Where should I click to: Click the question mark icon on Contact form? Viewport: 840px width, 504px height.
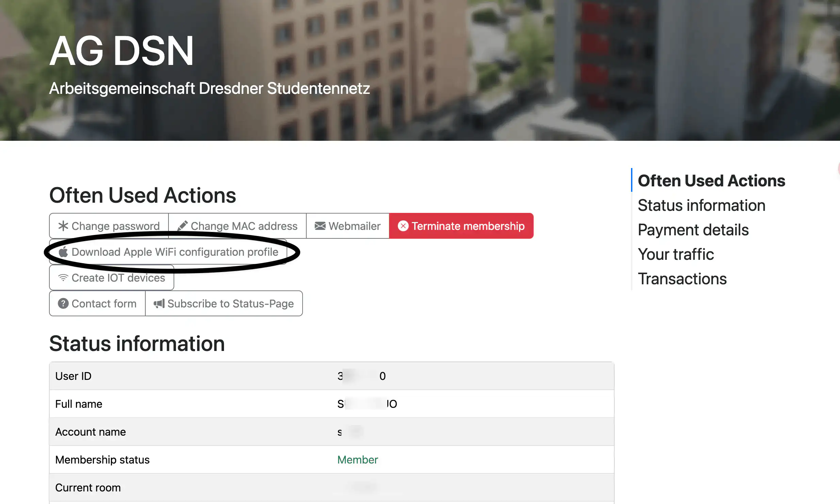(x=63, y=303)
